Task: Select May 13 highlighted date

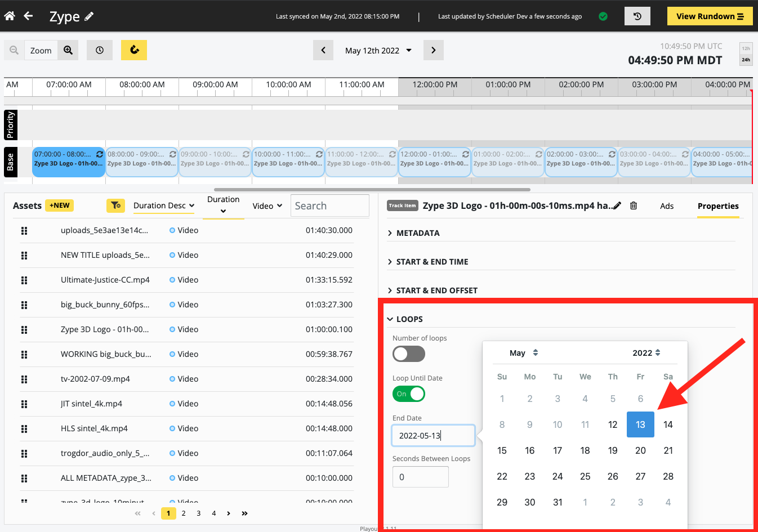Action: (640, 424)
